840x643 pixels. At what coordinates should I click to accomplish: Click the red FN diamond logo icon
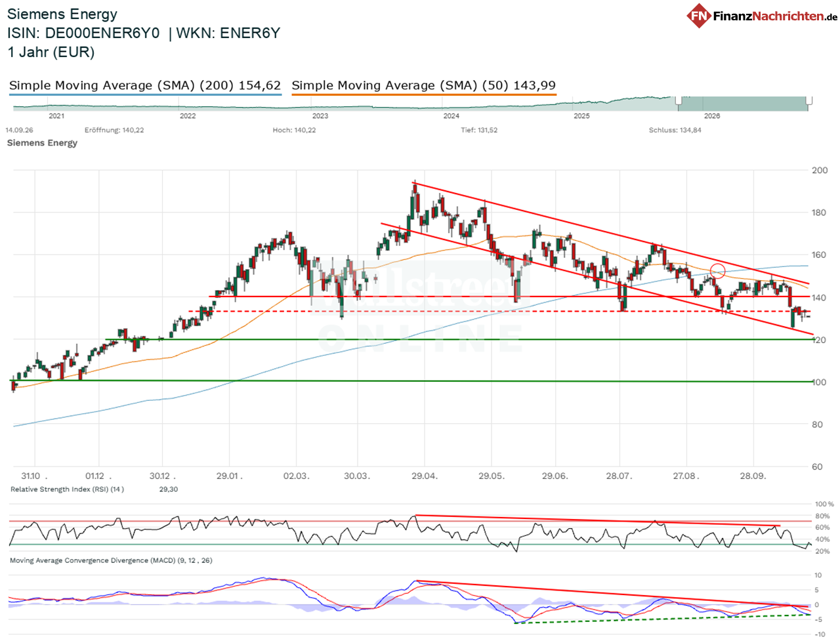tap(699, 15)
